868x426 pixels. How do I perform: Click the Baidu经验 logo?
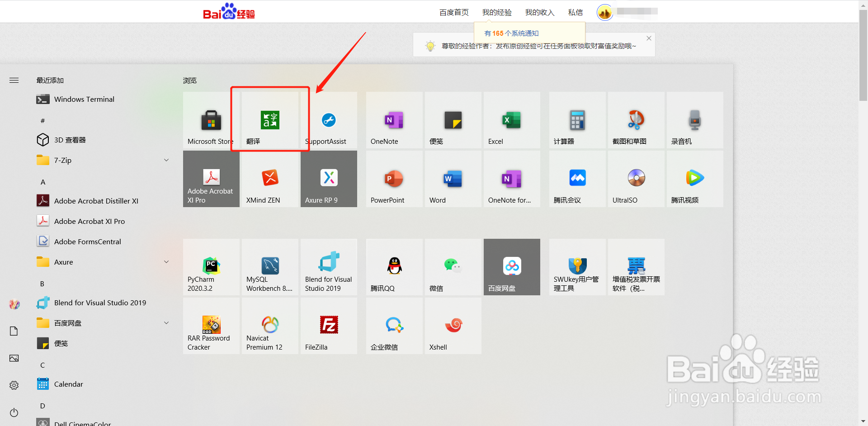pyautogui.click(x=229, y=11)
